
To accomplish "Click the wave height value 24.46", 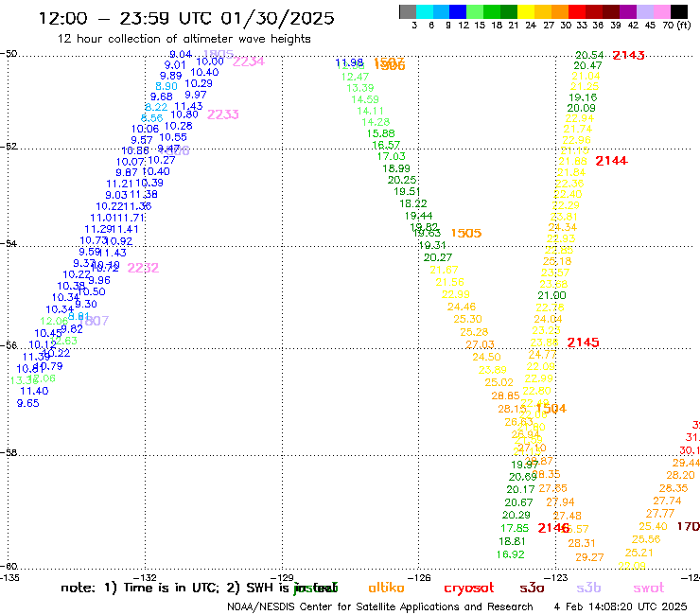I will (462, 307).
